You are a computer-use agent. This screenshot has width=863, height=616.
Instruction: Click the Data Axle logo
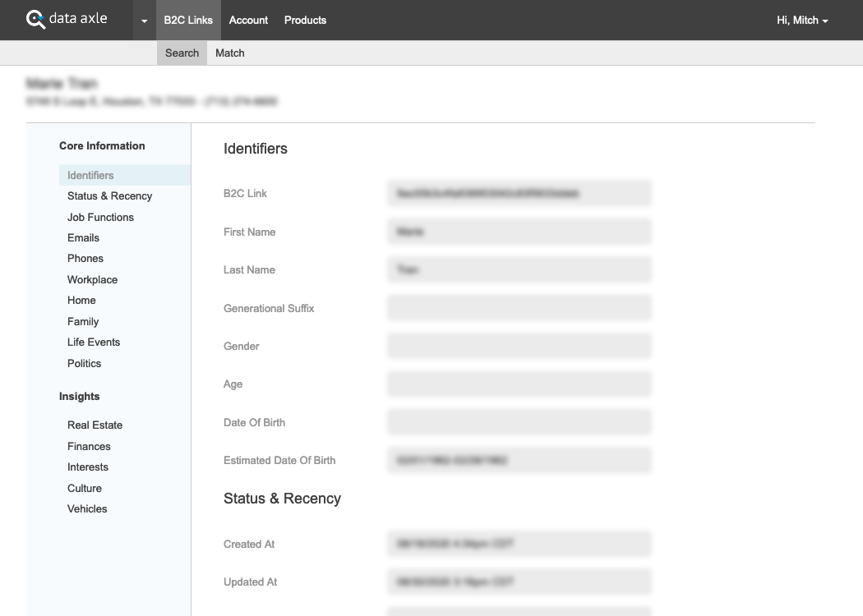point(67,19)
